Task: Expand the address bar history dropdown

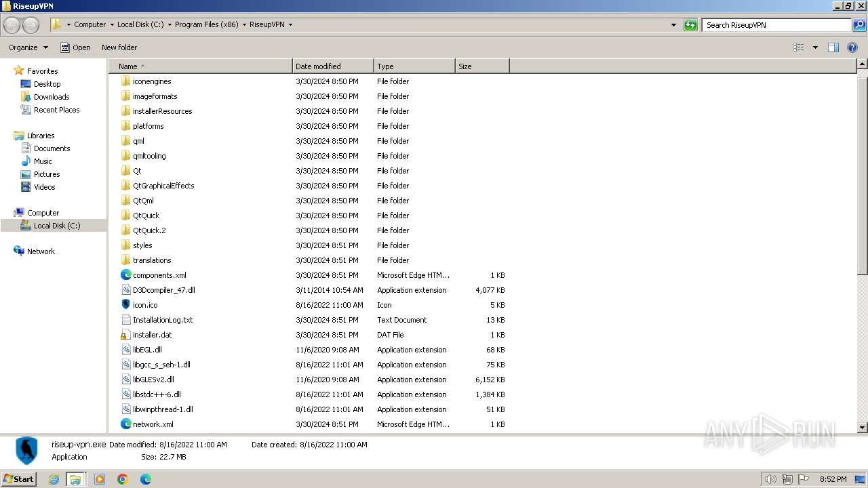Action: [x=673, y=25]
